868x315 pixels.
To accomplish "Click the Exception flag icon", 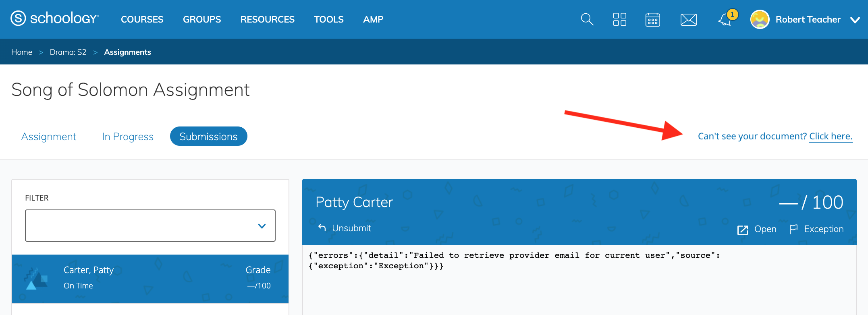I will click(x=793, y=229).
